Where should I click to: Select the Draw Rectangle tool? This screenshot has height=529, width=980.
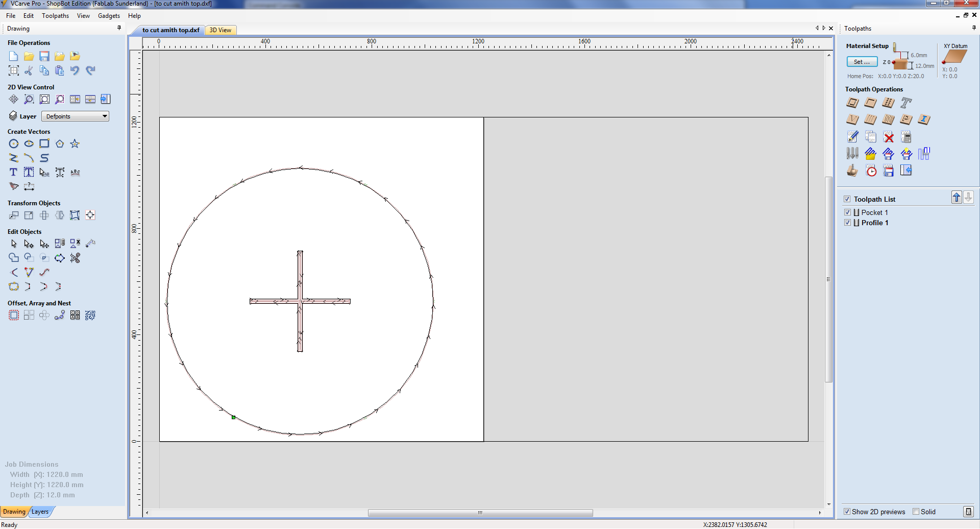[44, 143]
